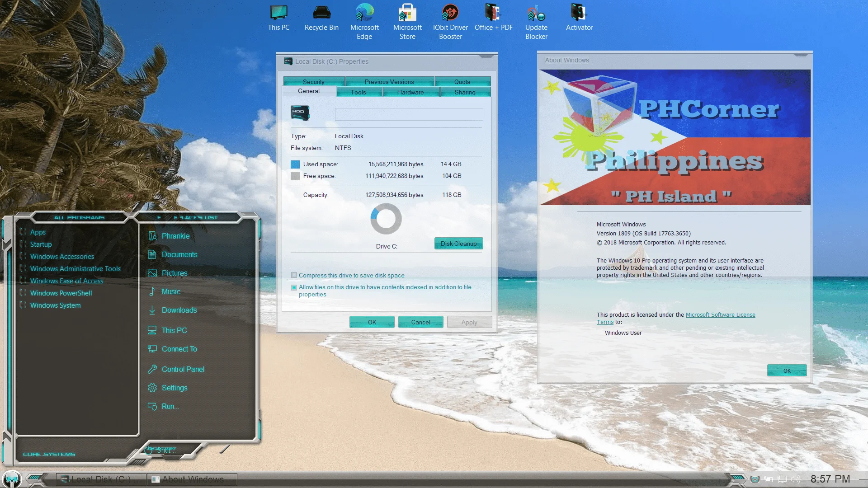Click the Run icon in Start menu
This screenshot has width=868, height=488.
click(x=152, y=406)
